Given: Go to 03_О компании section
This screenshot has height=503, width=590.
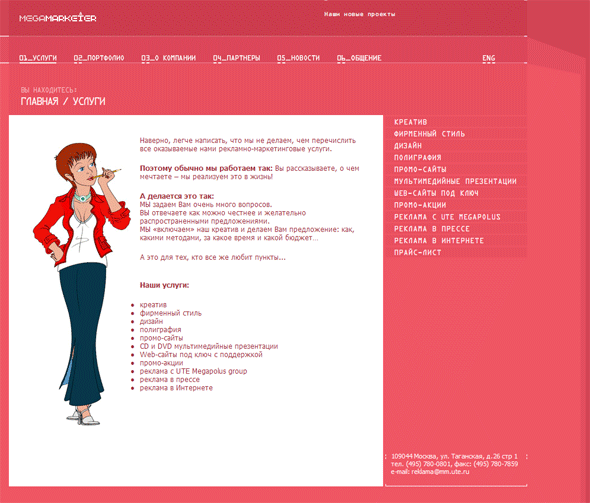Looking at the screenshot, I should pos(168,58).
